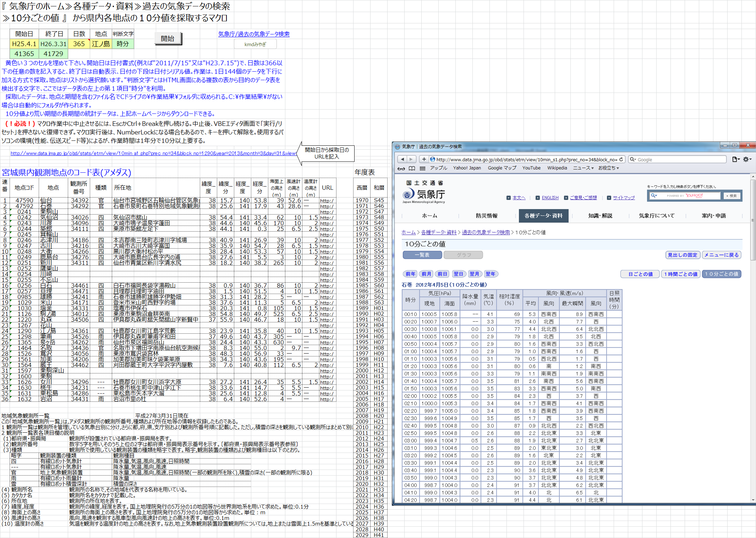Select the start date cell H25.4.1
Image resolution: width=756 pixels, height=538 pixels.
pos(24,44)
